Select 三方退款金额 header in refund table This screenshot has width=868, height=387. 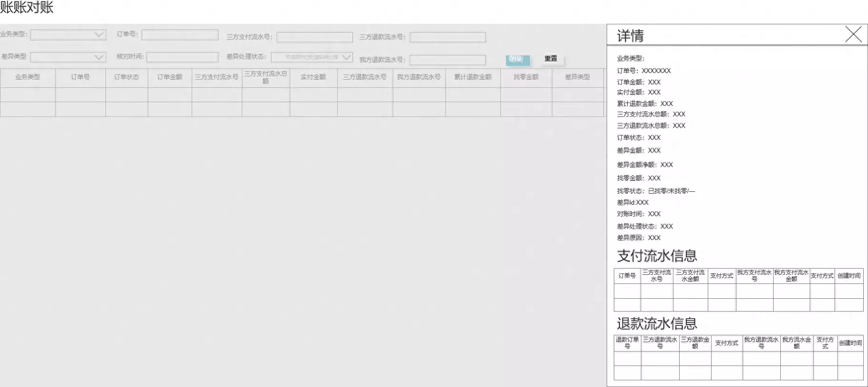click(695, 343)
